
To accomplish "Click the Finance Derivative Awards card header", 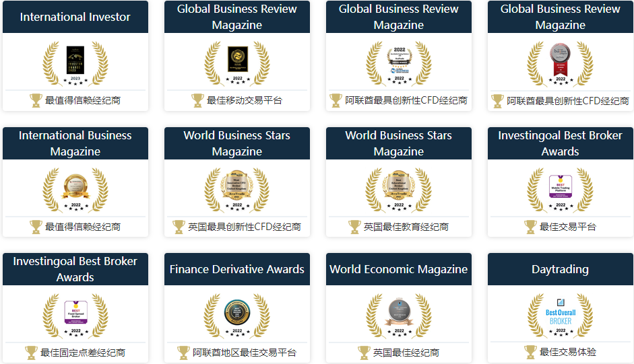I will click(x=237, y=269).
